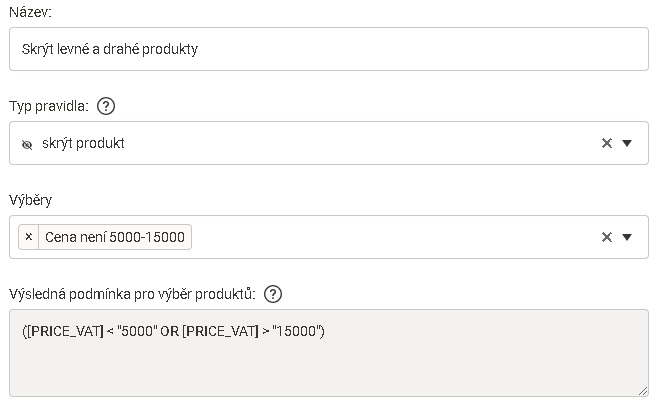Click the Název label
This screenshot has width=656, height=400.
coord(30,12)
